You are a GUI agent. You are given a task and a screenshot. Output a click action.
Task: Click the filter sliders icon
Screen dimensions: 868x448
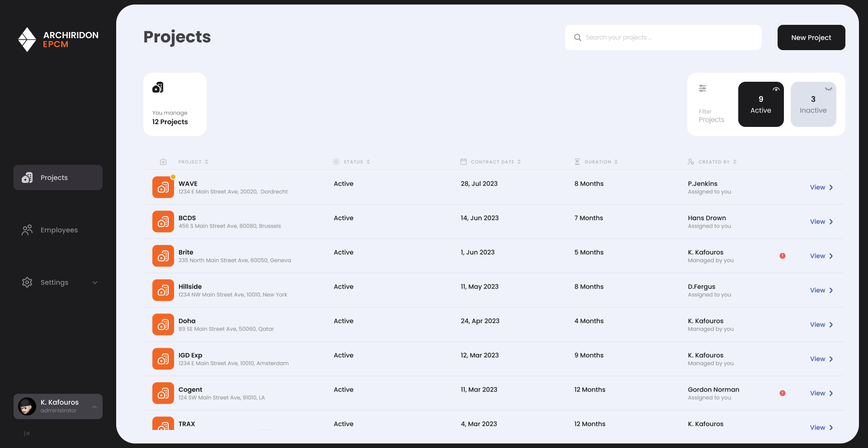point(703,89)
